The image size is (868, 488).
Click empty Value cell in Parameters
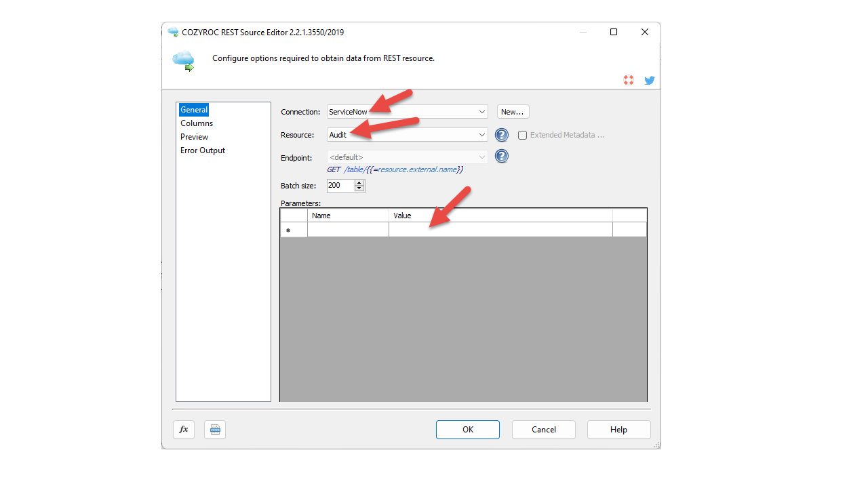click(x=500, y=230)
